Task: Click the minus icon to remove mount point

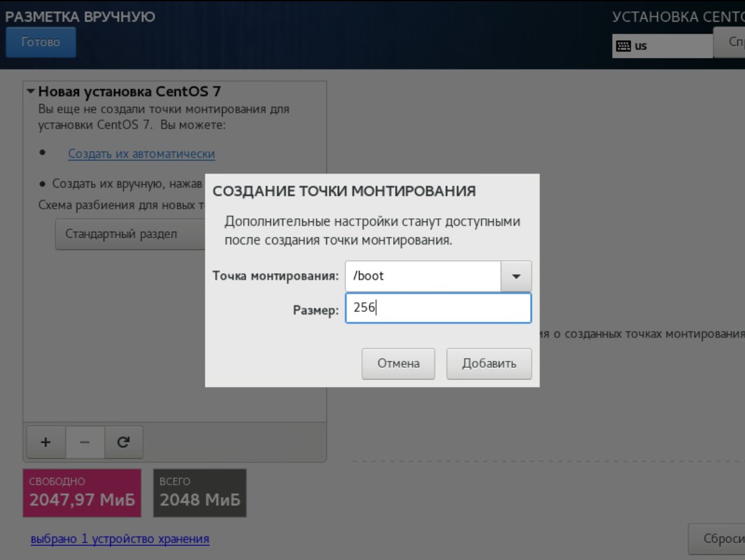Action: [85, 442]
